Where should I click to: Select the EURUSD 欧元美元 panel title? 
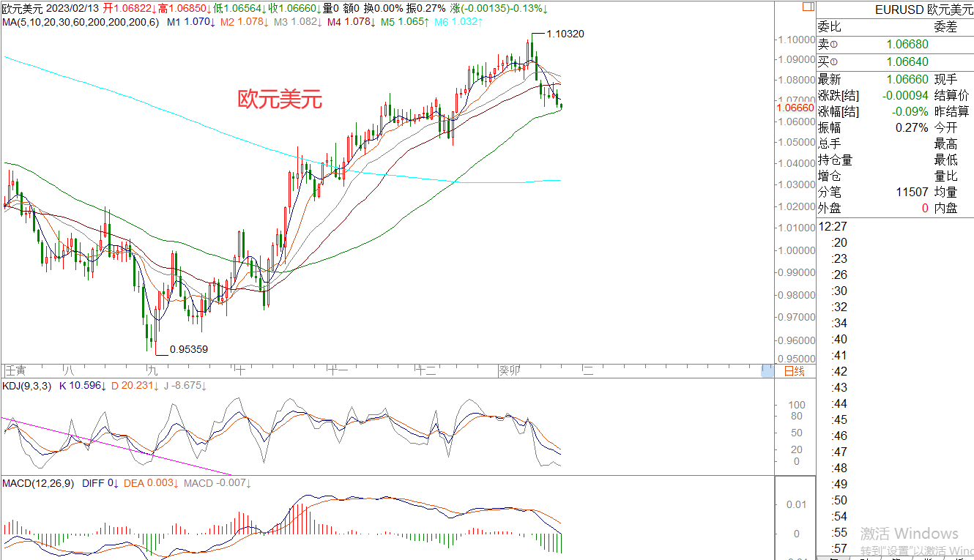924,10
